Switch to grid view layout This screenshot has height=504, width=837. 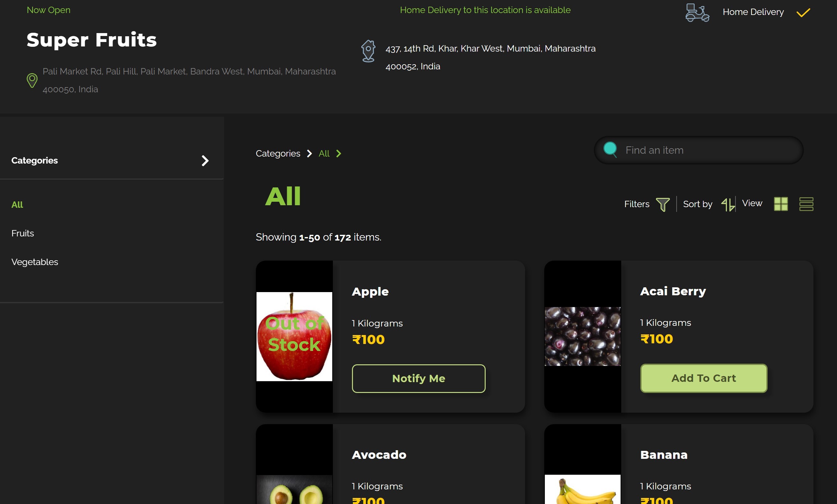(781, 204)
